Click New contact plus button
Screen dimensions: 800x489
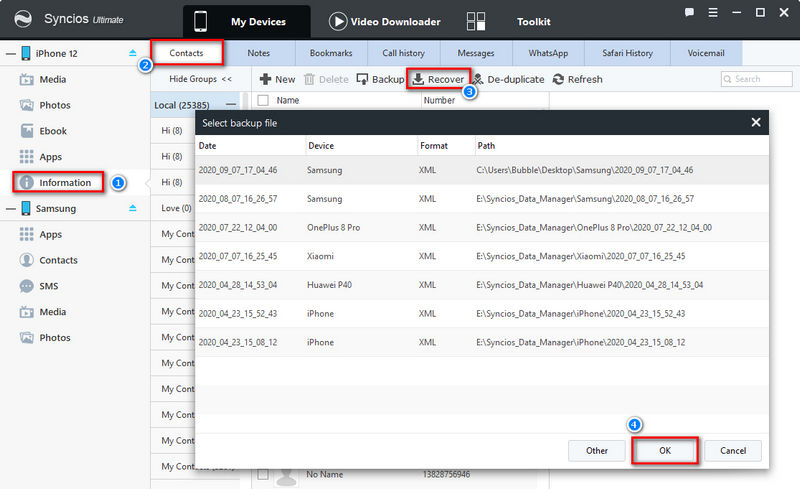(x=277, y=79)
